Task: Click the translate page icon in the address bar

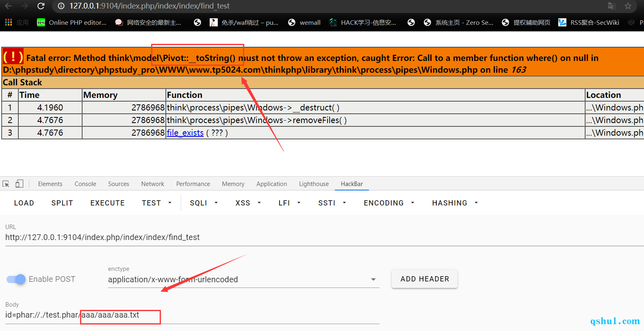Action: tap(611, 6)
